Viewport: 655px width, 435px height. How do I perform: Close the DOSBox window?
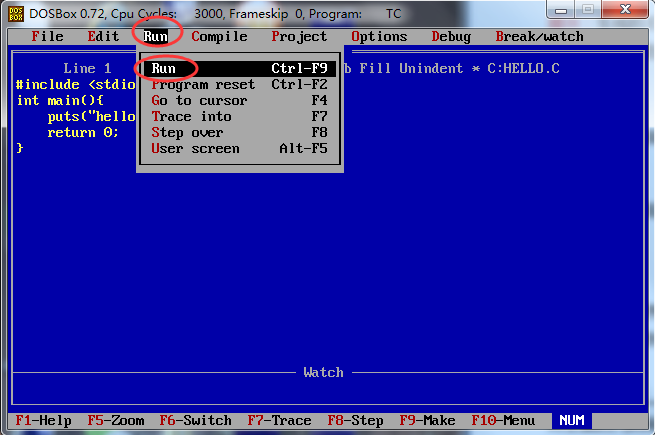pyautogui.click(x=625, y=9)
